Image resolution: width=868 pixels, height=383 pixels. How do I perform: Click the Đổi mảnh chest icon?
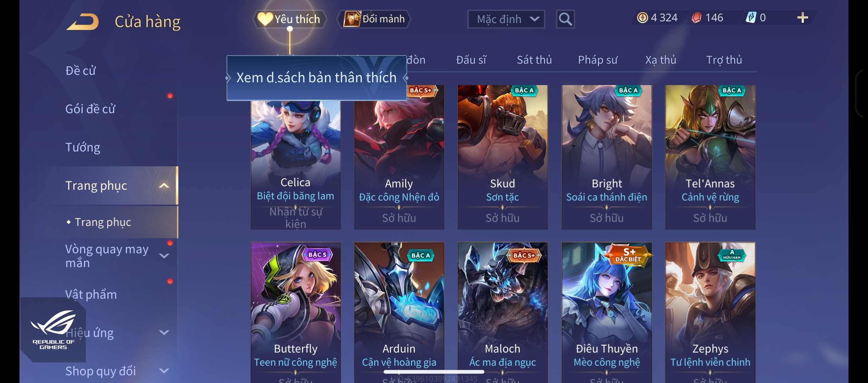(352, 19)
